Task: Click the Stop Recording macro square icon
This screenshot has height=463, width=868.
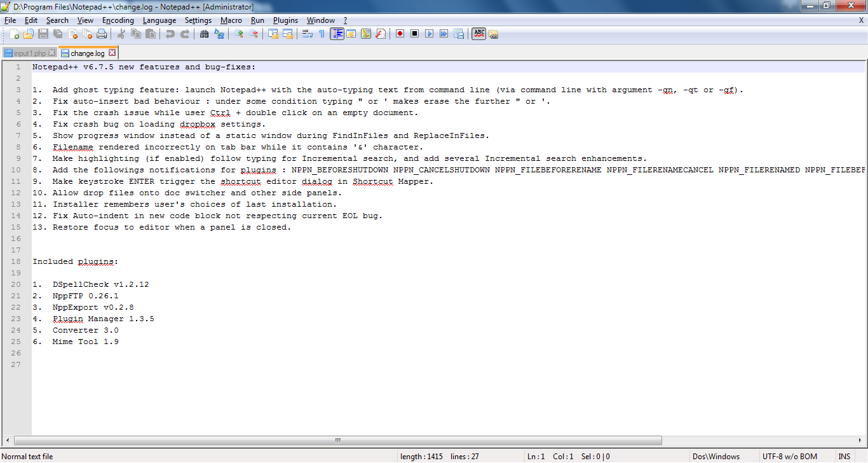Action: (x=415, y=34)
